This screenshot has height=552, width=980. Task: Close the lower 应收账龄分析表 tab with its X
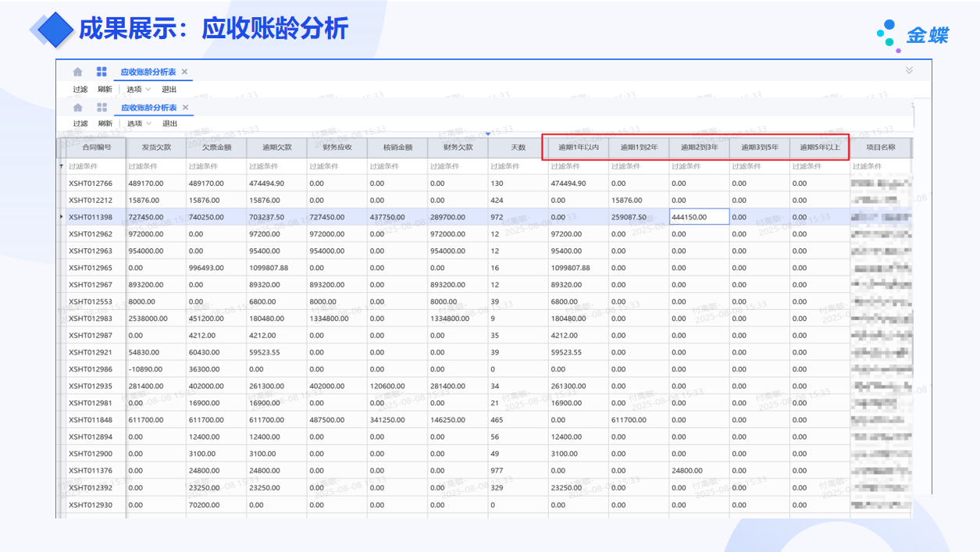(185, 108)
